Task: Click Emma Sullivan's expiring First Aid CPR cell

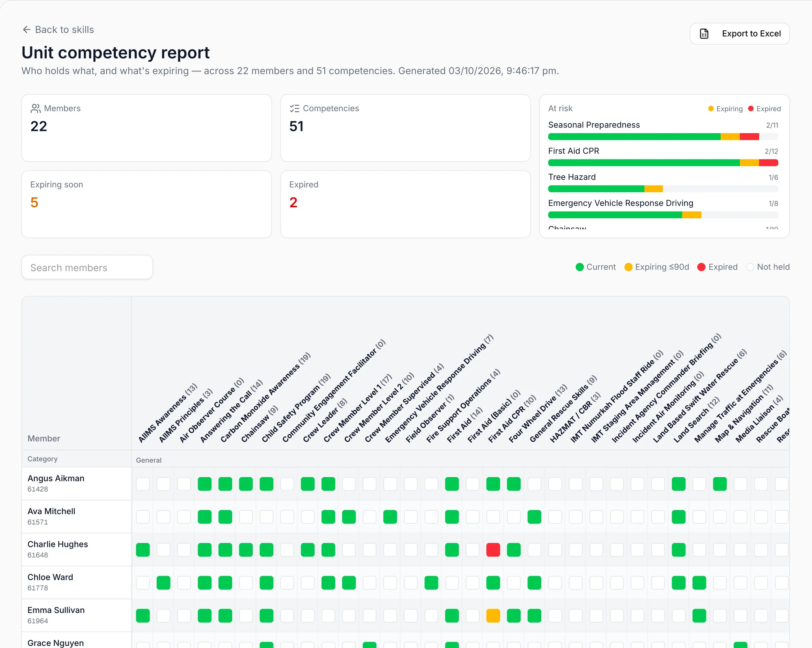Action: 493,616
